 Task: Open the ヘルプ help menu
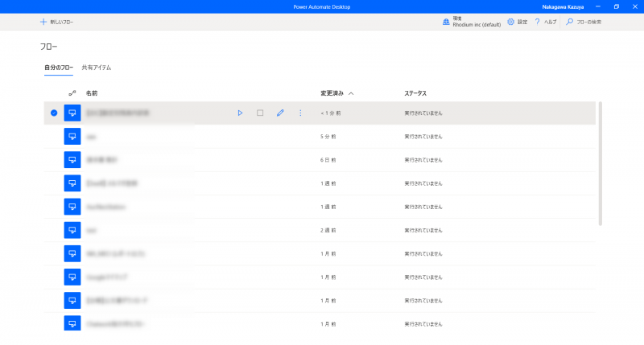pyautogui.click(x=546, y=22)
